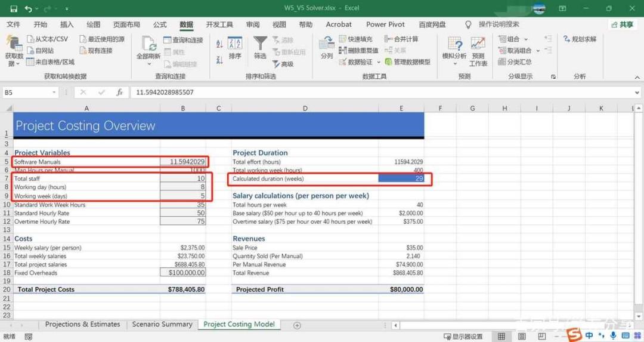Sort ascending with the A-Z icon
The image size is (644, 342).
[219, 44]
